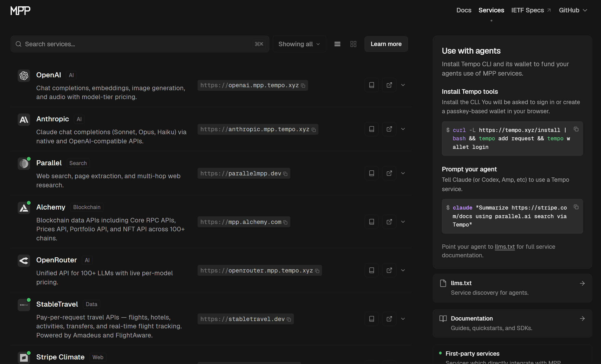The height and width of the screenshot is (364, 601).
Task: Click the Learn more button
Action: [386, 44]
